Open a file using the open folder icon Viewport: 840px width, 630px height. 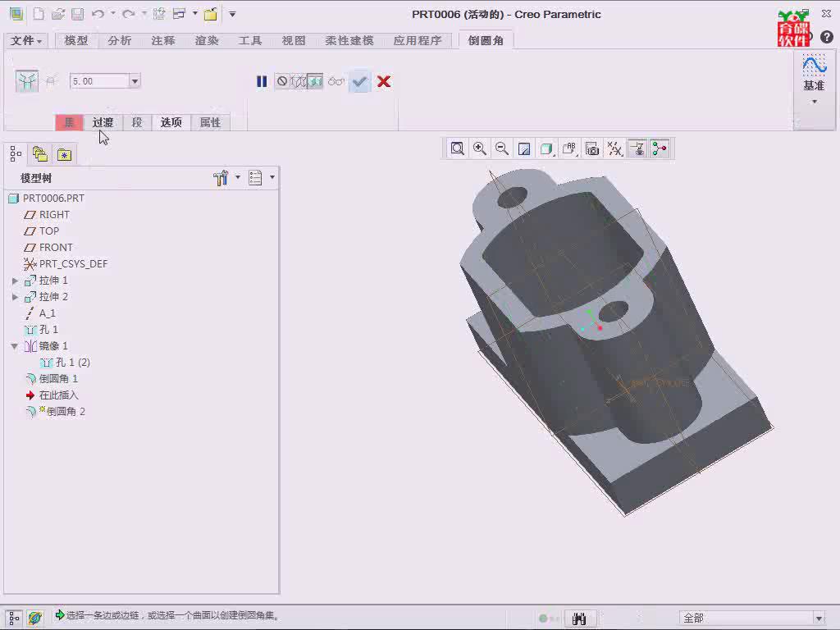pyautogui.click(x=58, y=14)
